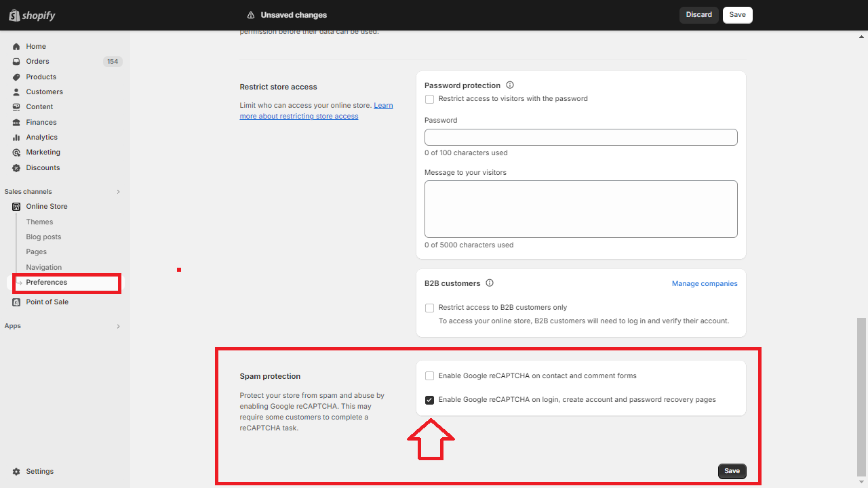Open Marketing from the sidebar
Viewport: 868px width, 488px height.
pos(16,152)
